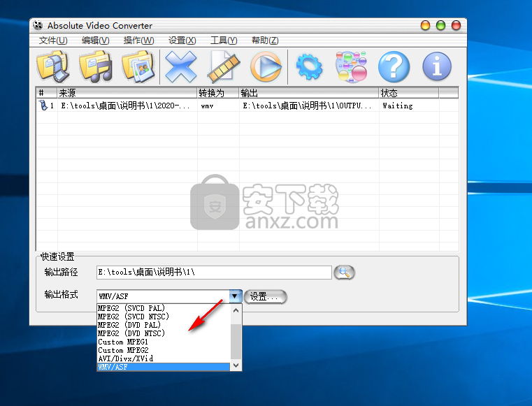Click the 输出路径 text field
Viewport: 532px width, 406px height.
(214, 273)
